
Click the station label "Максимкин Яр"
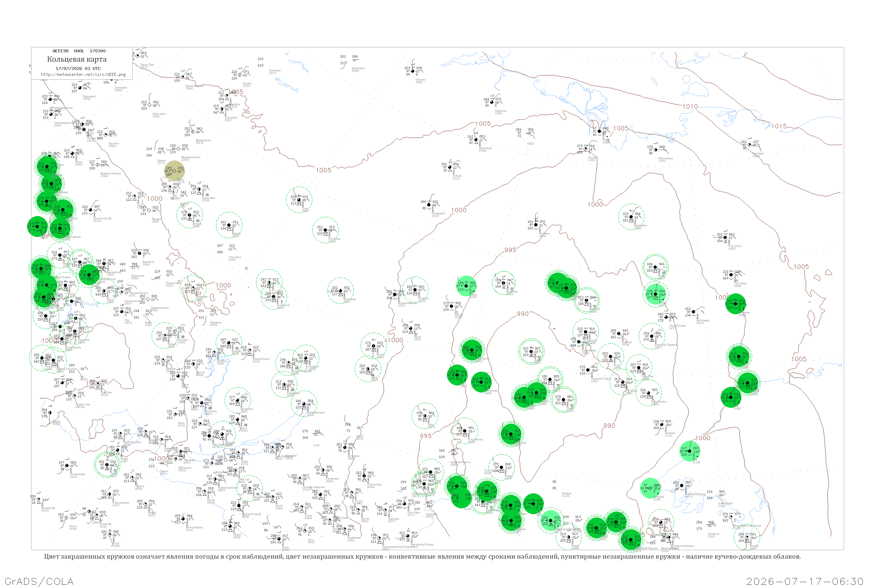pos(102,219)
